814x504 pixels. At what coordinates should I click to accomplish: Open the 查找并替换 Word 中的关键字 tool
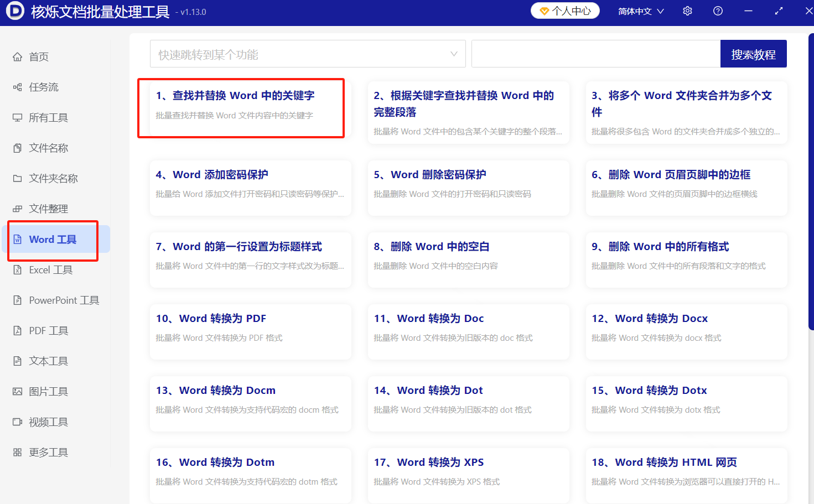[241, 108]
